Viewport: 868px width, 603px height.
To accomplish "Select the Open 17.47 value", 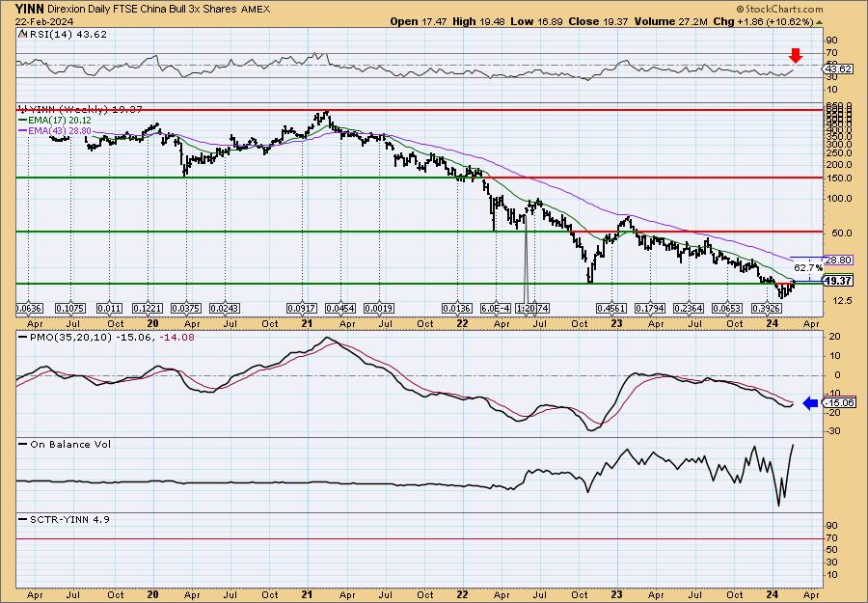I will 419,21.
